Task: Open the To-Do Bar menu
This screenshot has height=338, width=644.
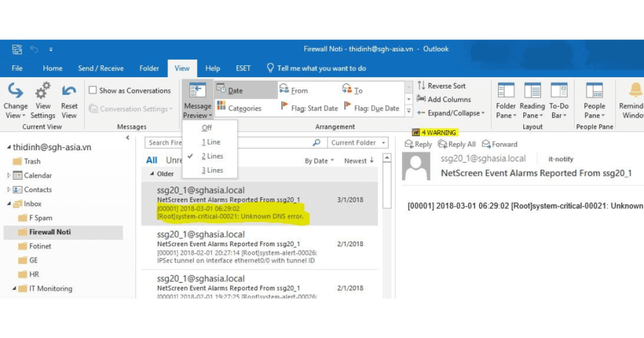Action: [558, 101]
